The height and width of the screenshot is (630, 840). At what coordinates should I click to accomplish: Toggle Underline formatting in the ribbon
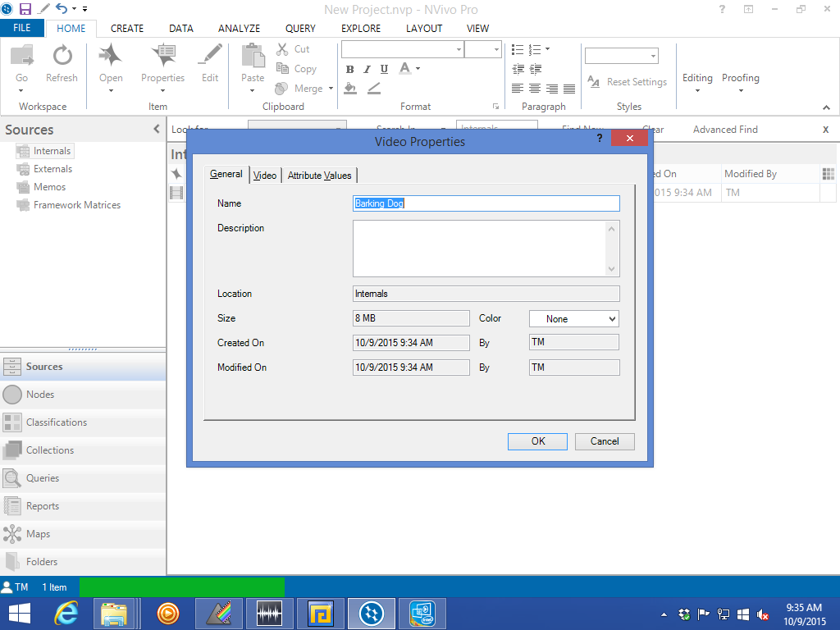pyautogui.click(x=384, y=70)
